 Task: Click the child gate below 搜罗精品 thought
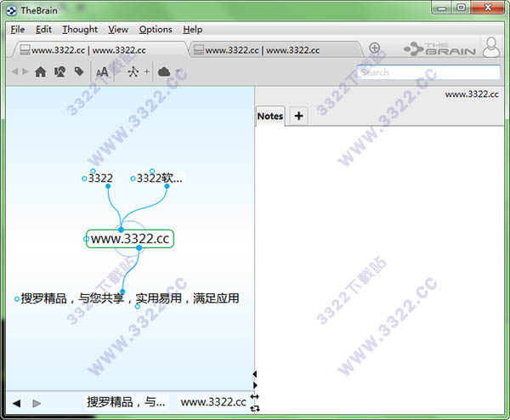pos(138,306)
